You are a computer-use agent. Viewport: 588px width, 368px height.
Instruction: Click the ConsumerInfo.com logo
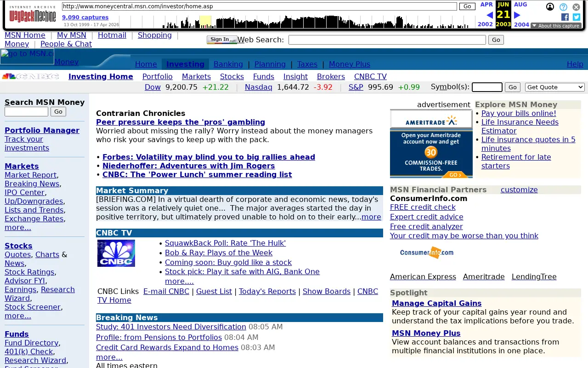point(426,253)
